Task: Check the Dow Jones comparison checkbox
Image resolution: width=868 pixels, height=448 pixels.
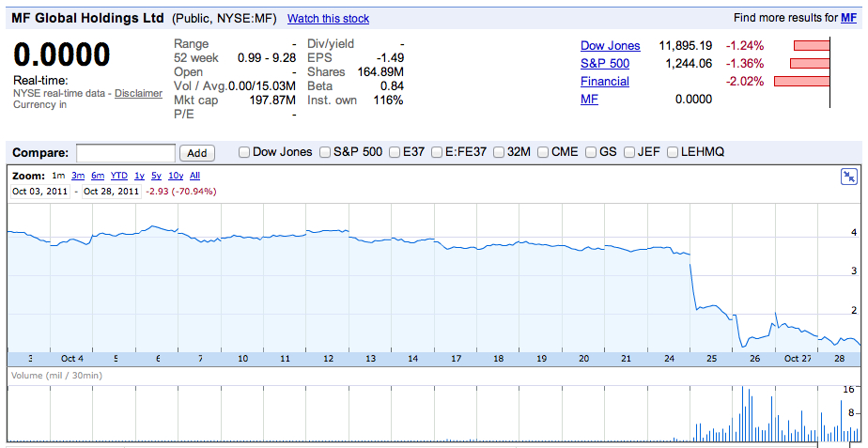Action: pyautogui.click(x=244, y=152)
